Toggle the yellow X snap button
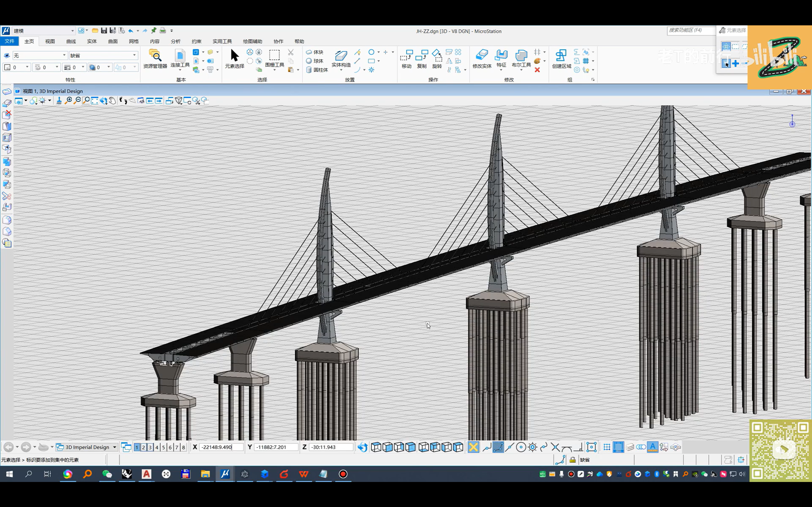 (x=473, y=447)
